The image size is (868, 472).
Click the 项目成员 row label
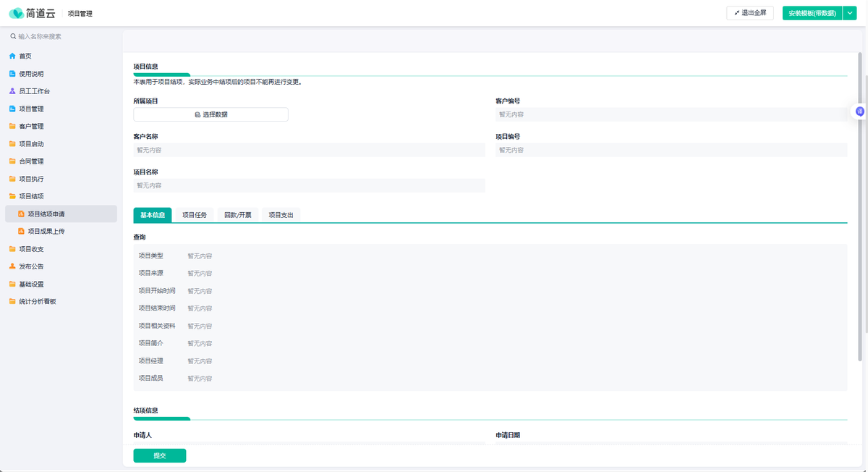click(151, 378)
